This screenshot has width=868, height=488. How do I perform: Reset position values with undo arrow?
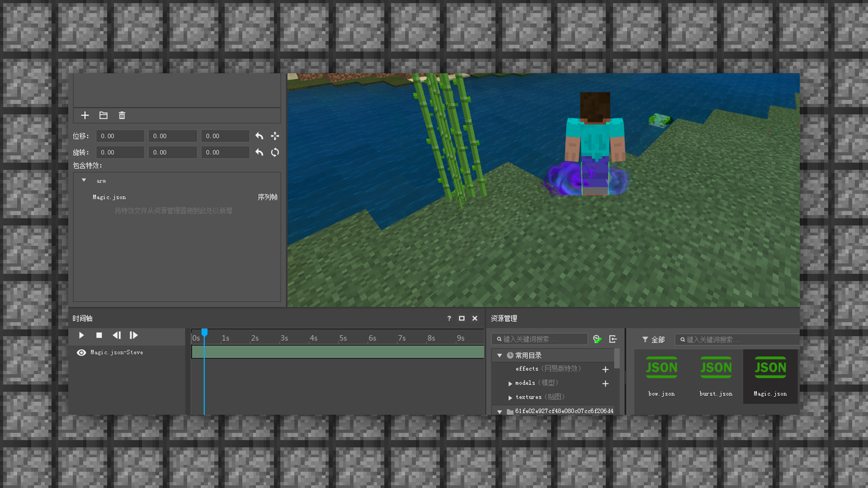point(259,136)
